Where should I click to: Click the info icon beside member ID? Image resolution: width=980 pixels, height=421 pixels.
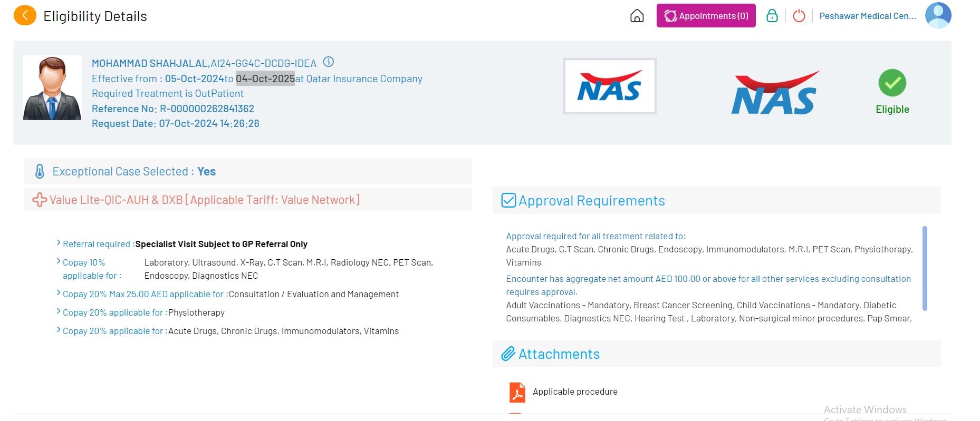point(328,62)
